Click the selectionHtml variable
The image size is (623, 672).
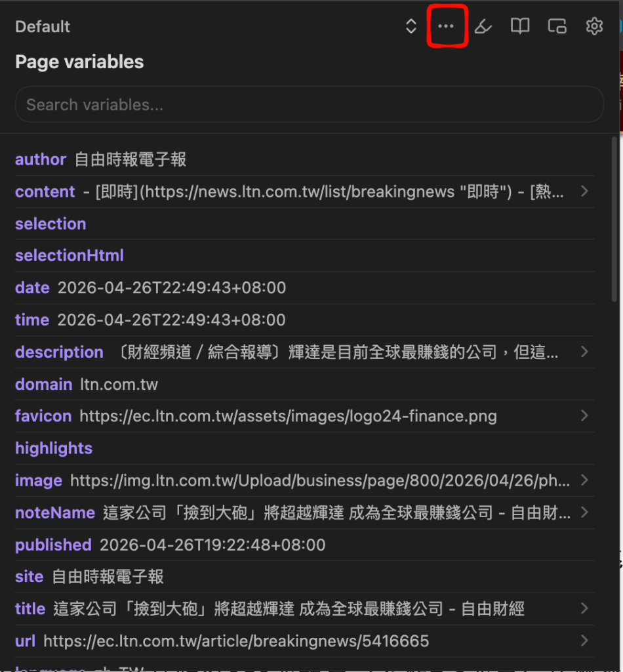click(x=70, y=255)
